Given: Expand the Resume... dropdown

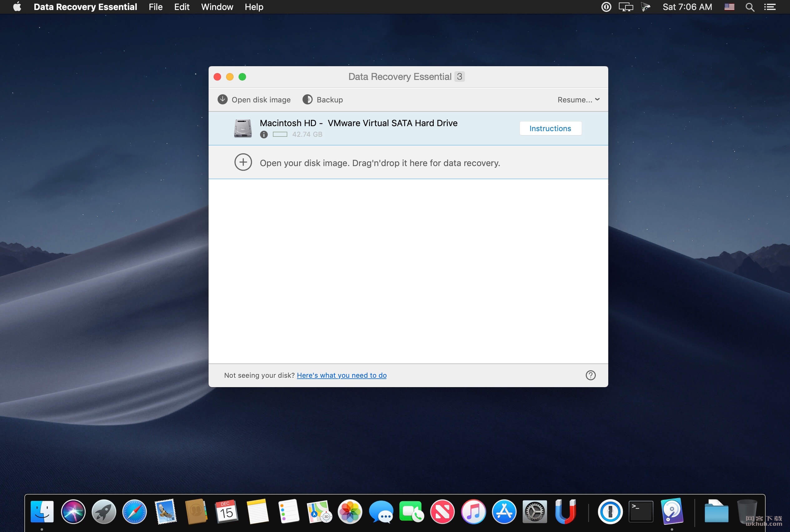Looking at the screenshot, I should click(579, 100).
